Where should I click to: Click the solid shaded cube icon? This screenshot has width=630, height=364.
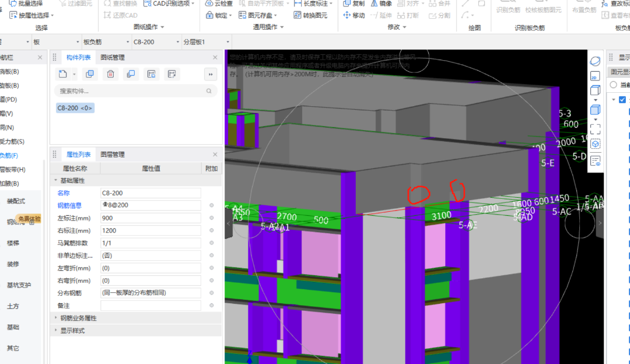click(x=595, y=110)
